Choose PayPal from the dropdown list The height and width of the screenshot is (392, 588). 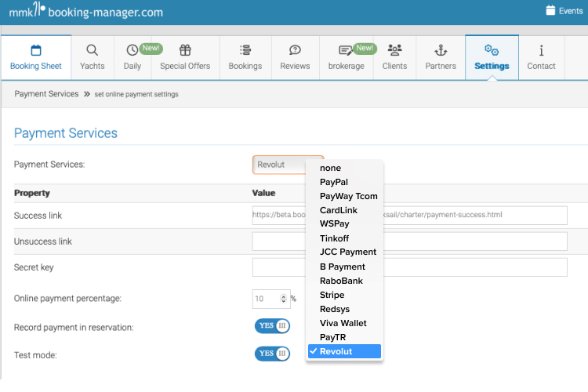pos(344,183)
